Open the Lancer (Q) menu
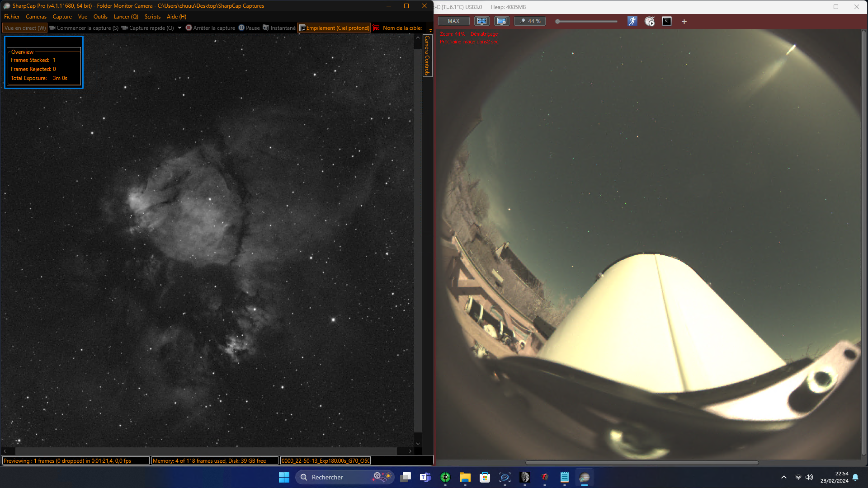 point(126,17)
